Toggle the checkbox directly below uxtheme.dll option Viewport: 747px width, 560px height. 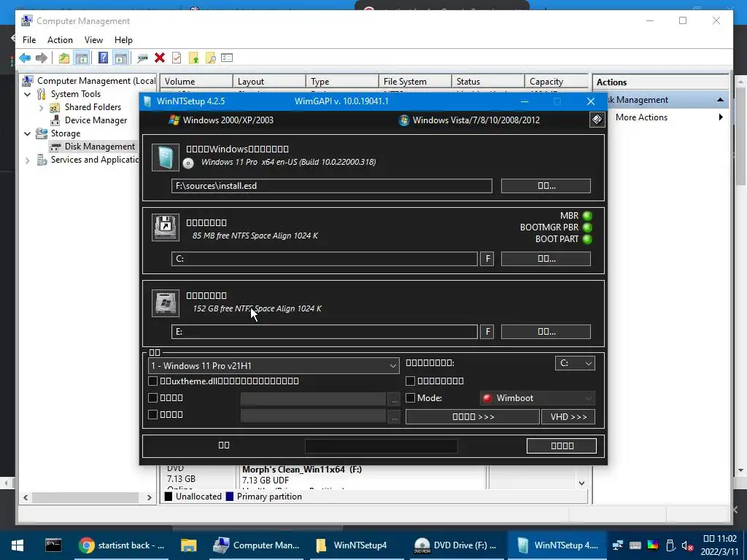153,397
